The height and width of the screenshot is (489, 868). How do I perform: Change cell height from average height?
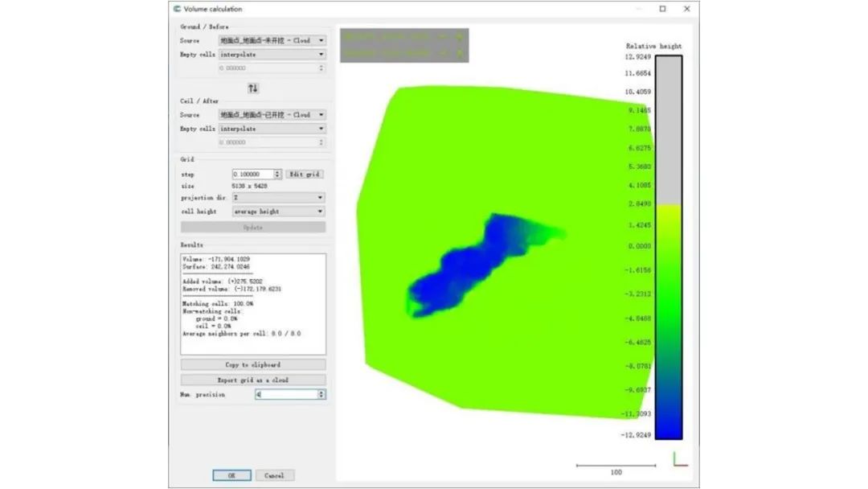[x=278, y=212]
